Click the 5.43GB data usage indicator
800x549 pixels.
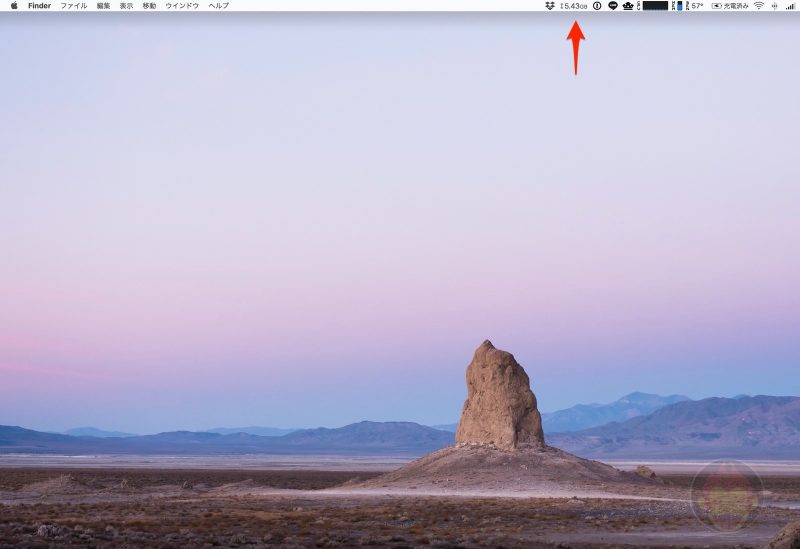tap(573, 6)
